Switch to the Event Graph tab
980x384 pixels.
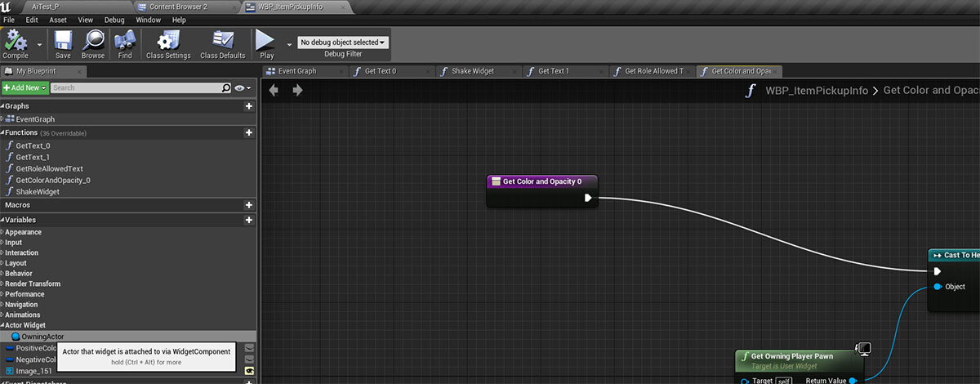296,71
